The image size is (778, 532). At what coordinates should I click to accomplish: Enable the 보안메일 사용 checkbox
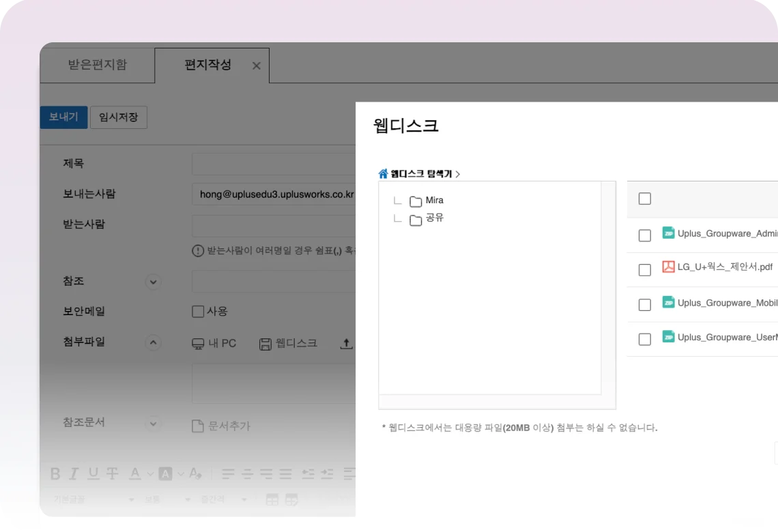tap(198, 312)
